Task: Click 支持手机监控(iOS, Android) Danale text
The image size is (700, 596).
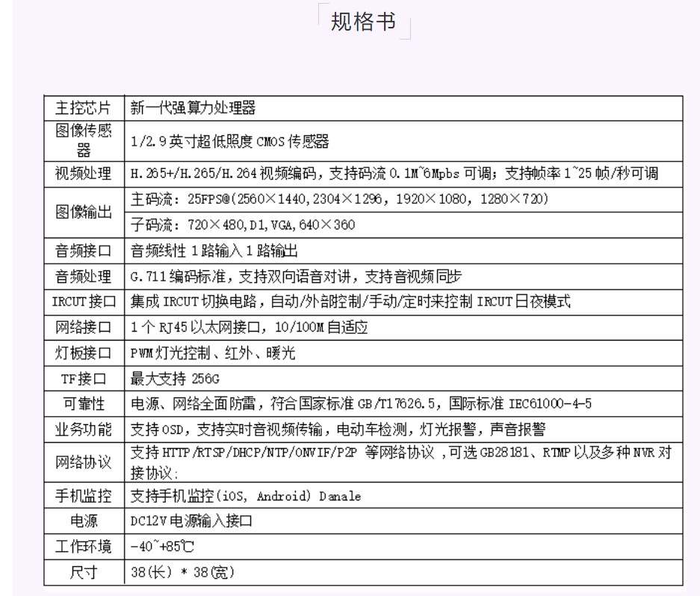Action: pos(246,496)
